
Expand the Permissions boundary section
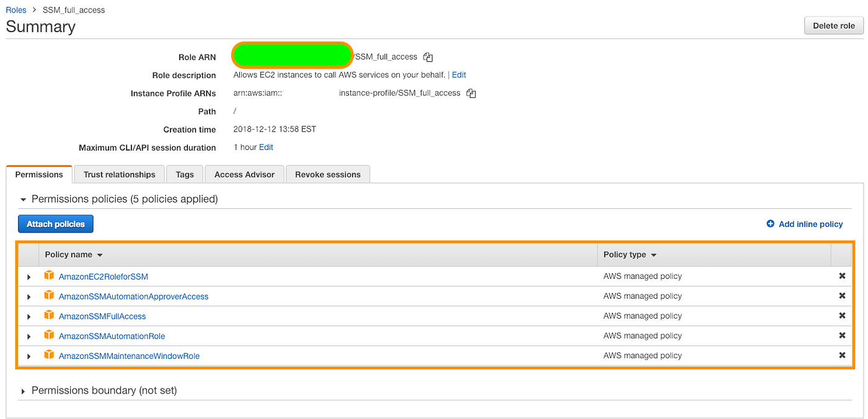click(x=24, y=391)
